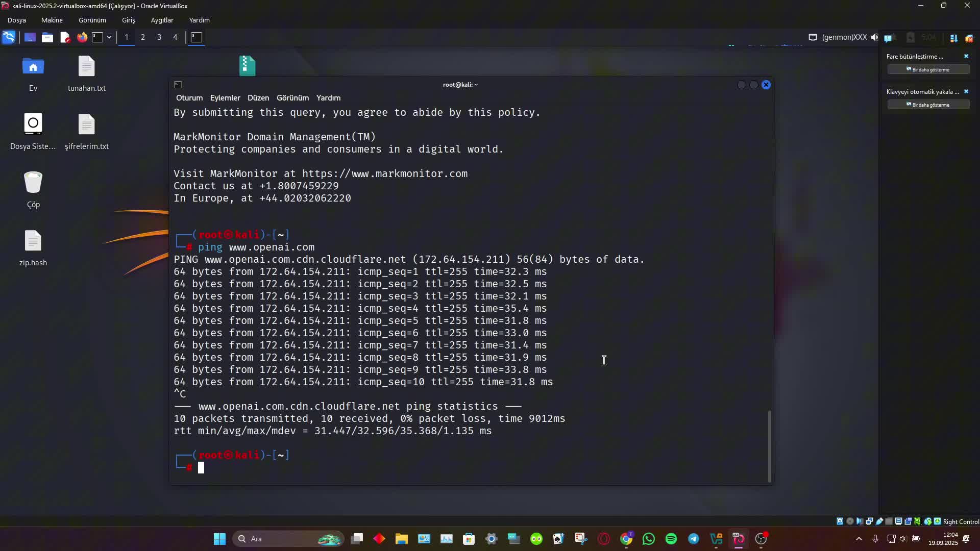Open the file manager panel icon
Image resolution: width=980 pixels, height=551 pixels.
[x=47, y=37]
